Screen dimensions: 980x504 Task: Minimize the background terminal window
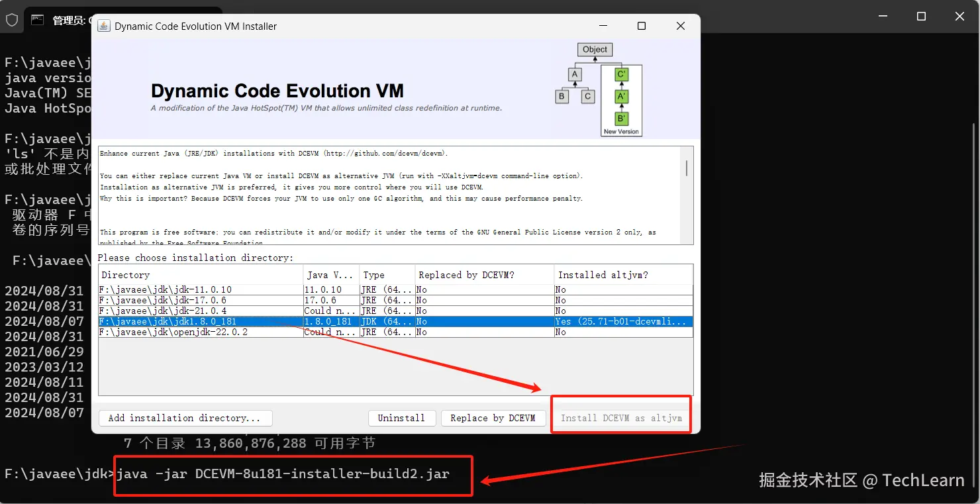[x=883, y=17]
